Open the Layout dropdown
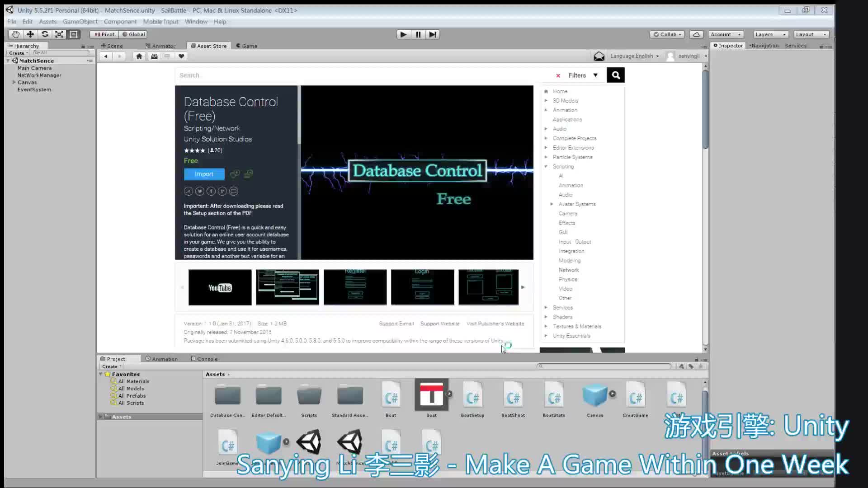Screen dimensions: 868x488 tap(811, 34)
